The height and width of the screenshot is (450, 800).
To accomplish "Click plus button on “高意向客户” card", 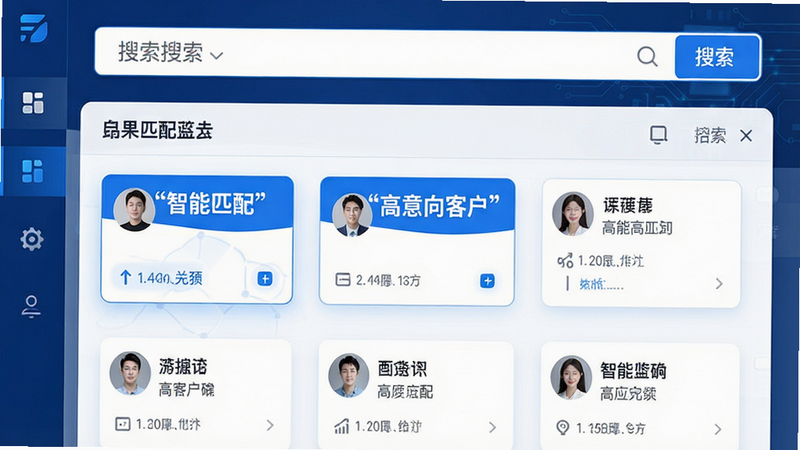I will (x=487, y=281).
